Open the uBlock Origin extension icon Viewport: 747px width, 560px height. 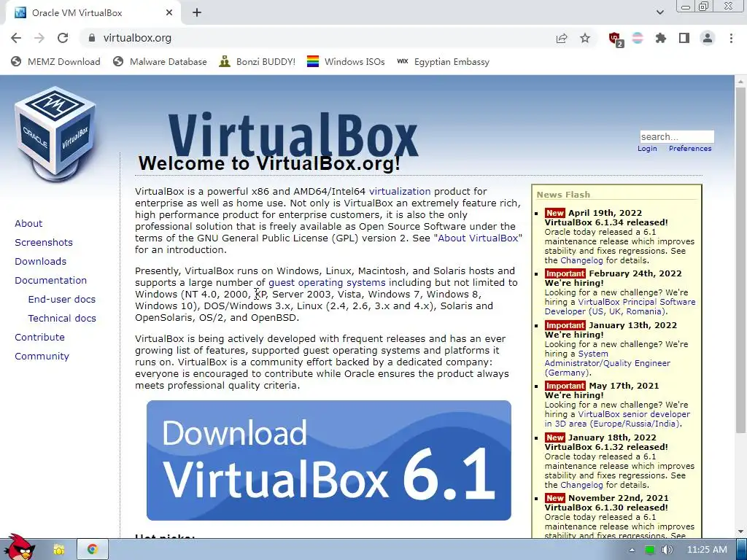click(x=615, y=39)
